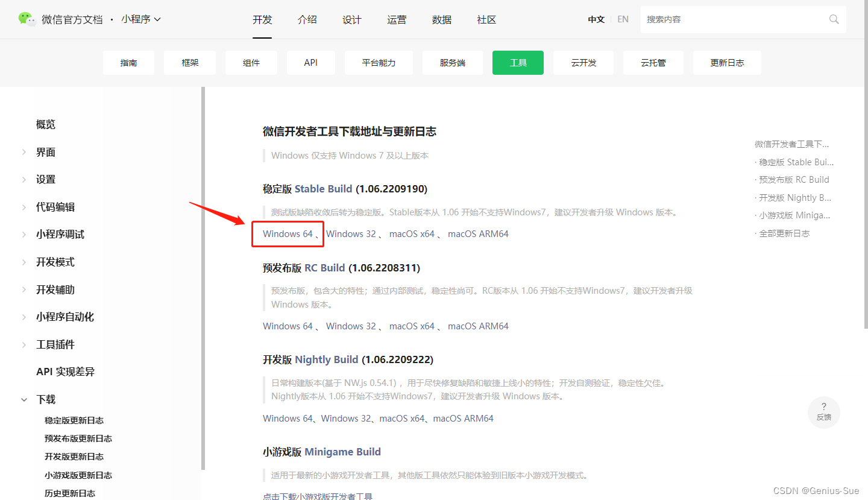The height and width of the screenshot is (500, 868).
Task: Jump to 开发版 Nightly in outline
Action: tap(793, 198)
